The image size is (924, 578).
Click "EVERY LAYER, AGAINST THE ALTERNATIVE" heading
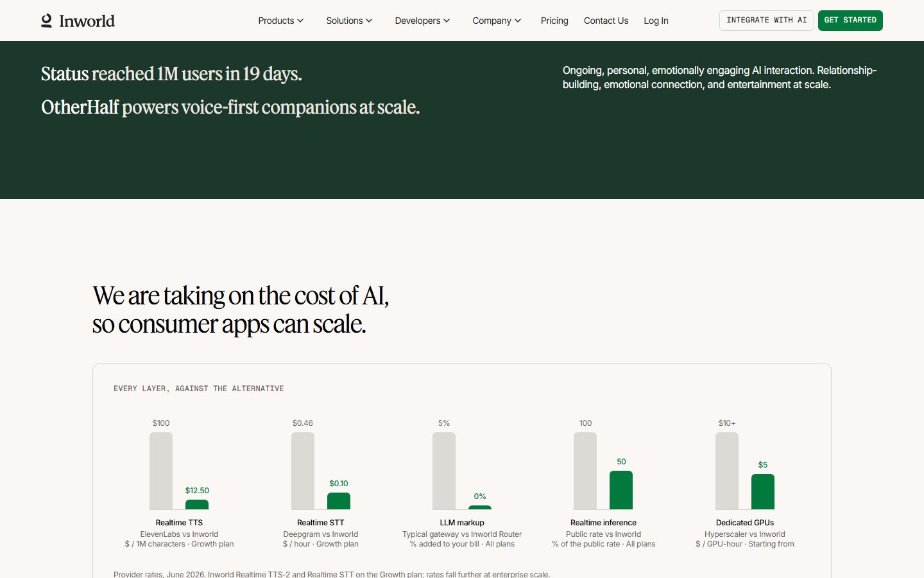pos(199,389)
